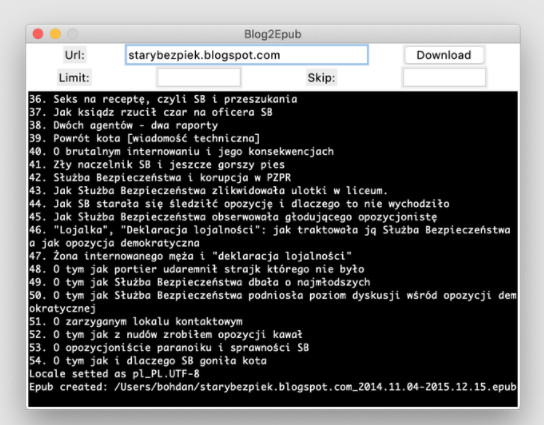The width and height of the screenshot is (544, 425).
Task: Click the Skip label
Action: click(321, 77)
